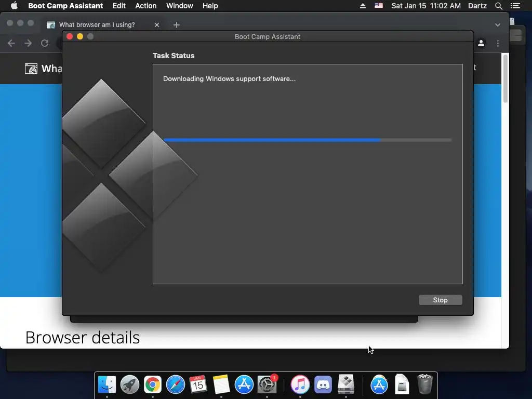Click the Dartz user name in menu bar

(477, 6)
